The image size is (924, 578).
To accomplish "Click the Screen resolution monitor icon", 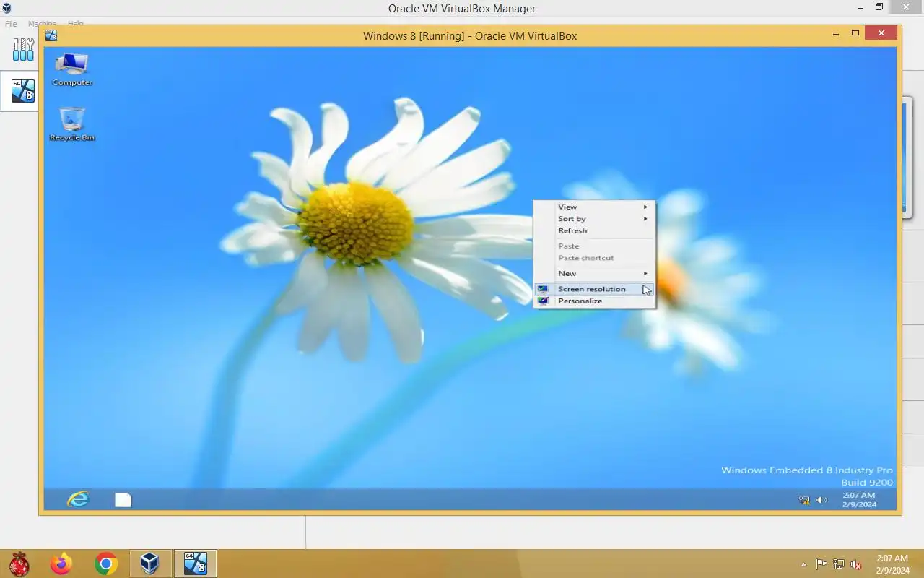I will (543, 289).
